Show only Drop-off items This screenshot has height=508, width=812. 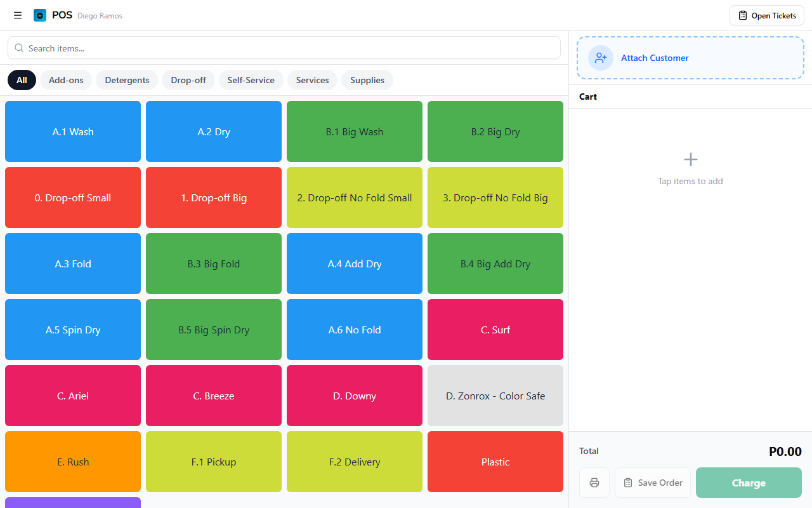pyautogui.click(x=188, y=80)
